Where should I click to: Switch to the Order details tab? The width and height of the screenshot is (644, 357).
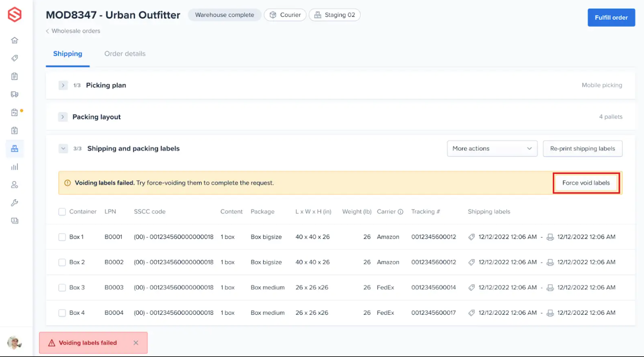125,54
